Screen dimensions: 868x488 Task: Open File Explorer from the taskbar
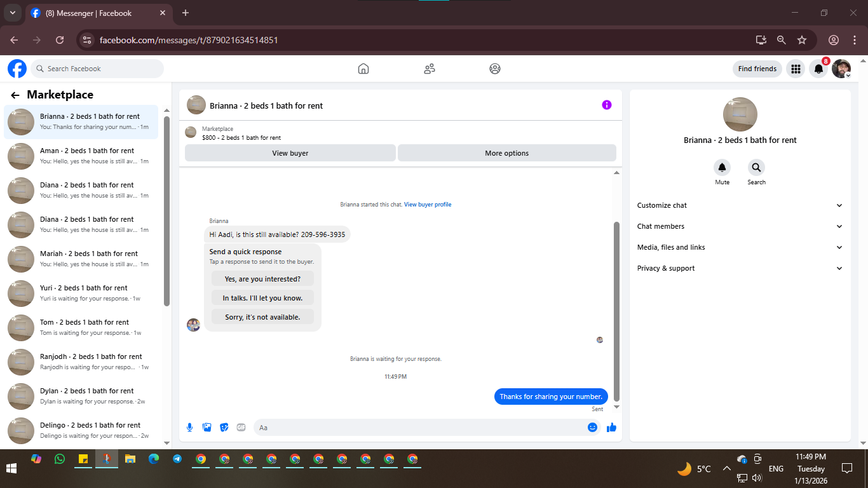130,459
